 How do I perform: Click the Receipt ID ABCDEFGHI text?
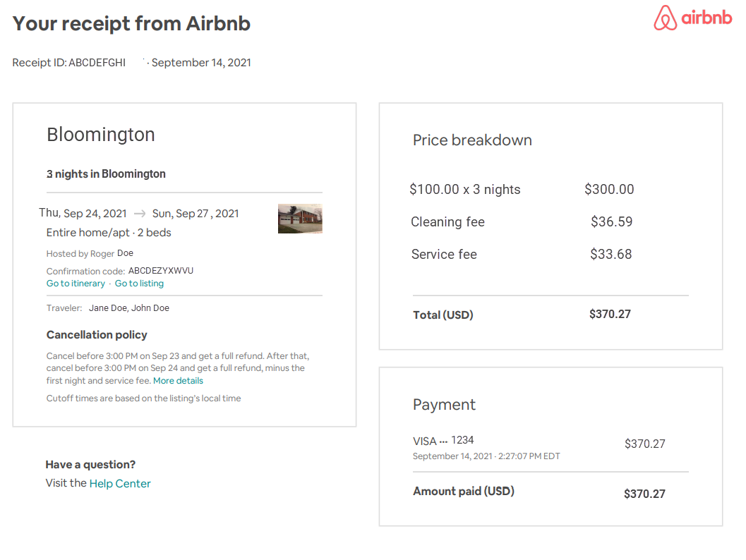point(69,63)
